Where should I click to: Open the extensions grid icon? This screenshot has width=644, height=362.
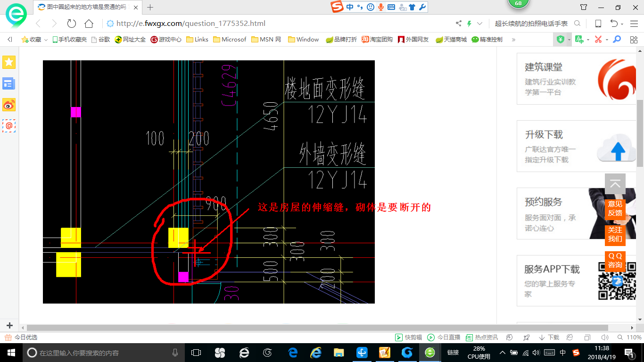634,40
